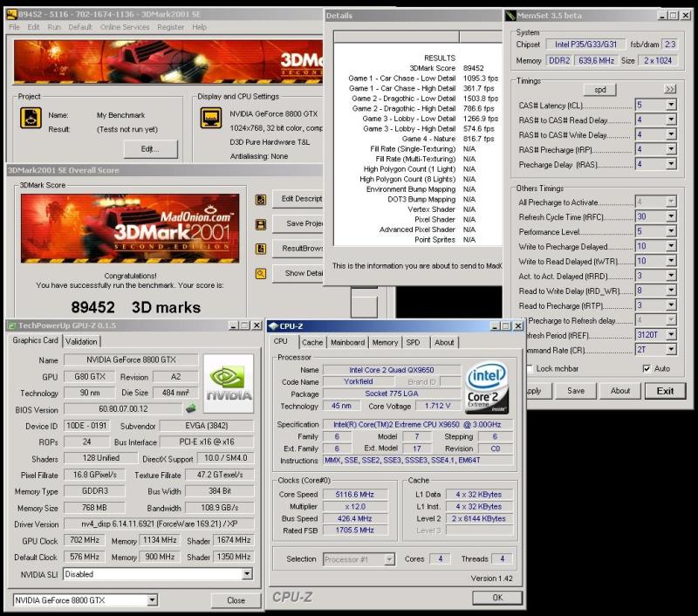
Task: Click the Project benchmark icon
Action: (x=31, y=118)
